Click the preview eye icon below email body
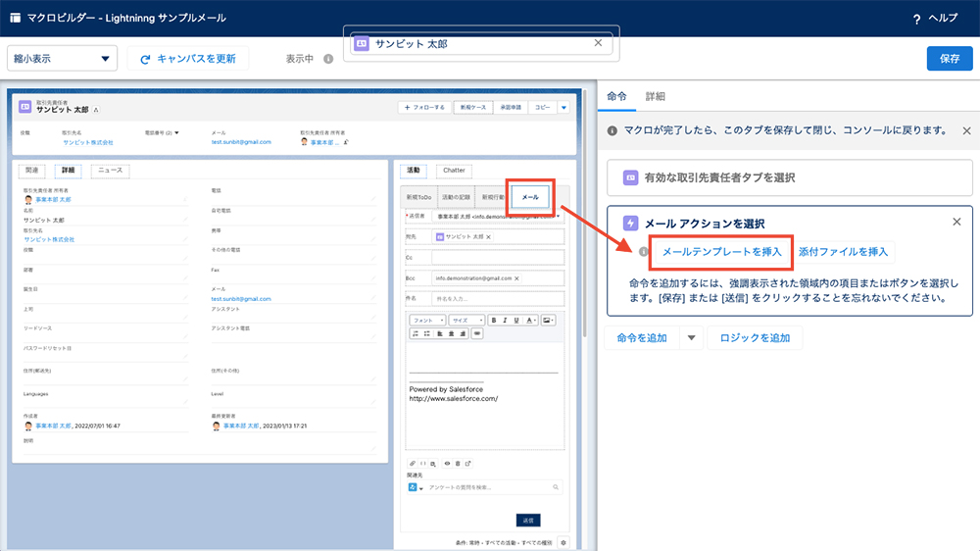 tap(447, 464)
